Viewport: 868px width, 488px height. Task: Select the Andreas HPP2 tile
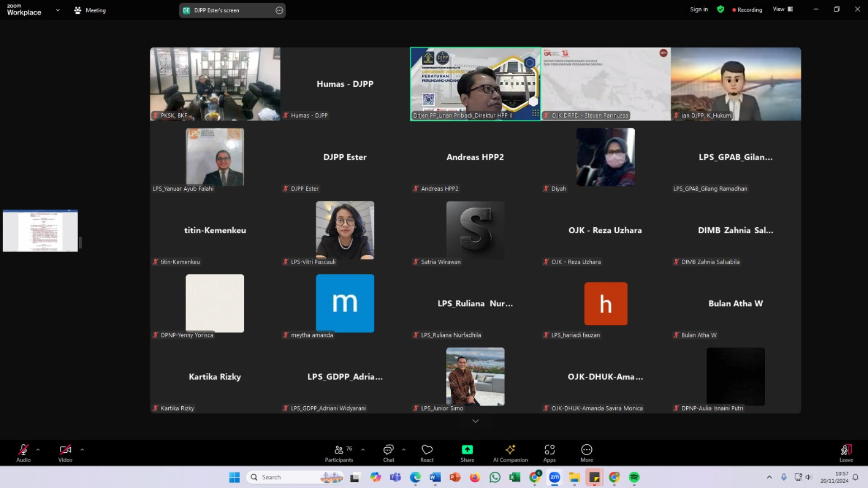click(475, 157)
